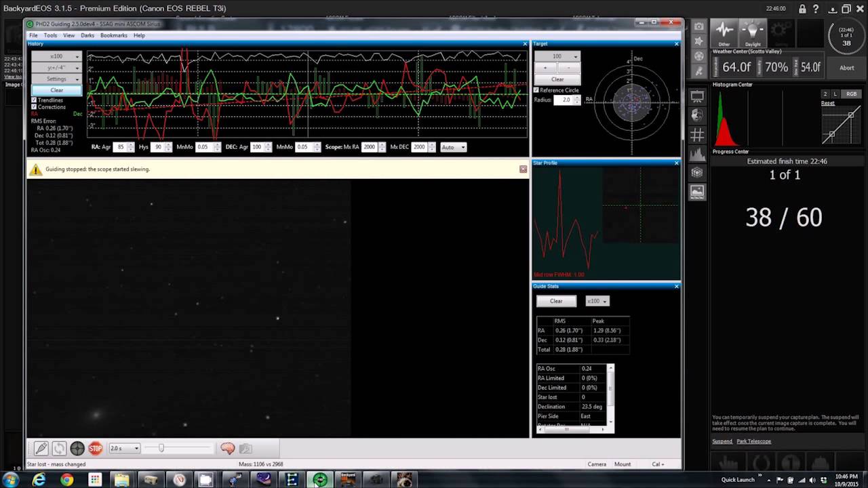Click the Dither button in BackyardEOS
868x488 pixels.
click(724, 33)
